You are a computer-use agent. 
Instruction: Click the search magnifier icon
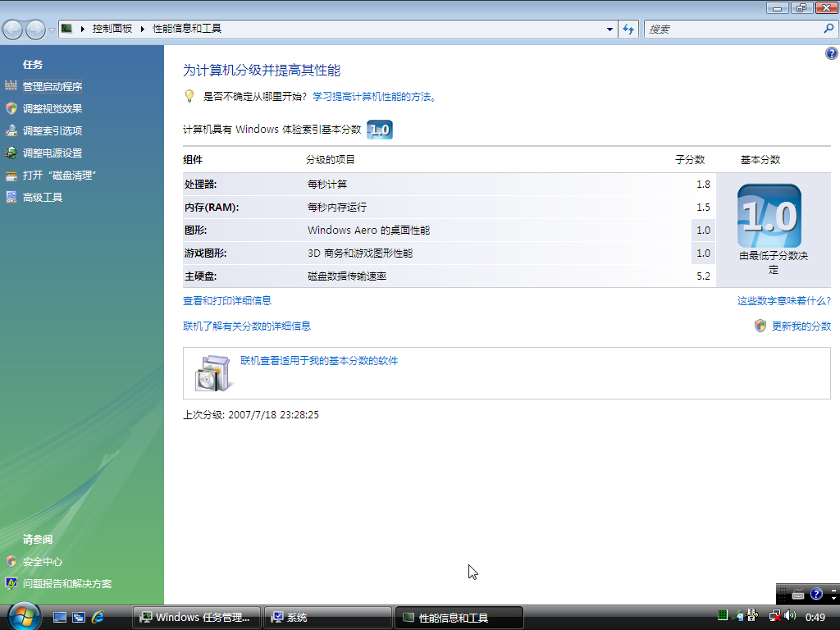pos(829,29)
